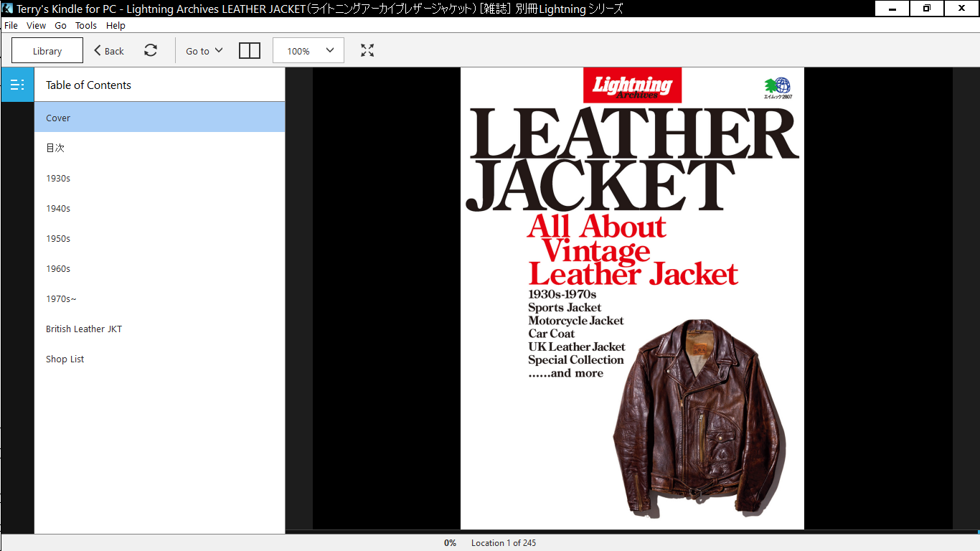This screenshot has width=980, height=551.
Task: Open the Library
Action: [x=47, y=51]
